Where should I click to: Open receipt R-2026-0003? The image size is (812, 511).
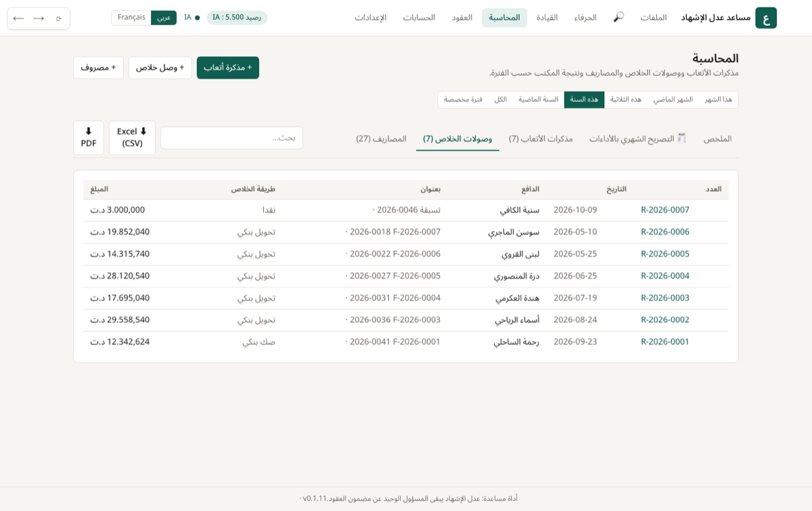pos(665,298)
